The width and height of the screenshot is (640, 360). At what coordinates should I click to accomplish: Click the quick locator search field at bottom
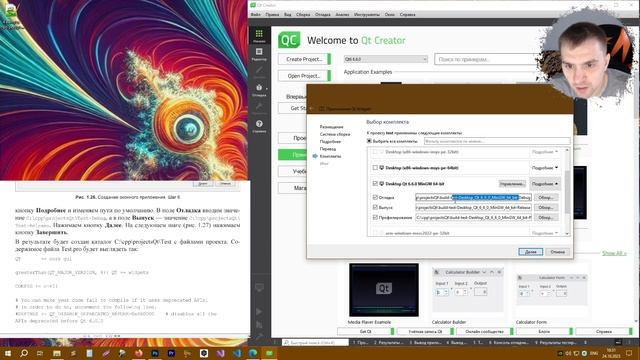pyautogui.click(x=316, y=342)
